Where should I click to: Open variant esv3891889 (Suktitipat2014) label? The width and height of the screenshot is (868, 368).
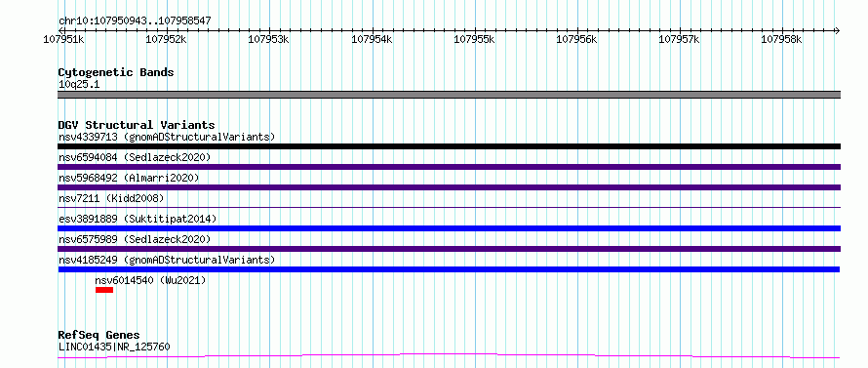coord(138,219)
